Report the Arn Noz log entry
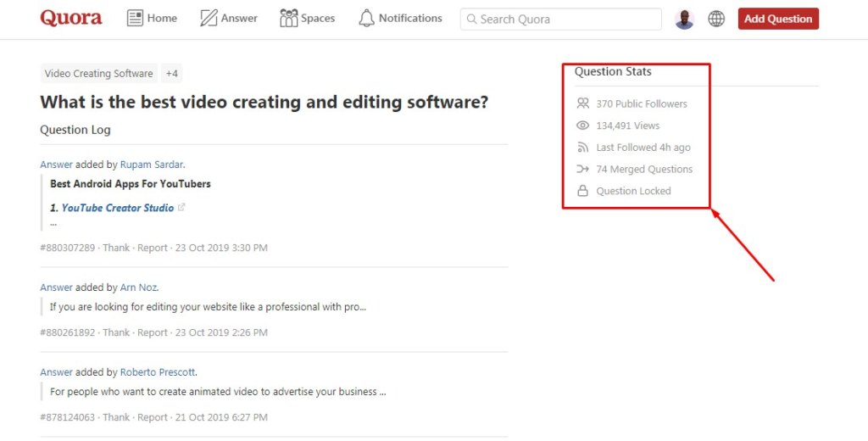This screenshot has height=441, width=868. pos(153,332)
